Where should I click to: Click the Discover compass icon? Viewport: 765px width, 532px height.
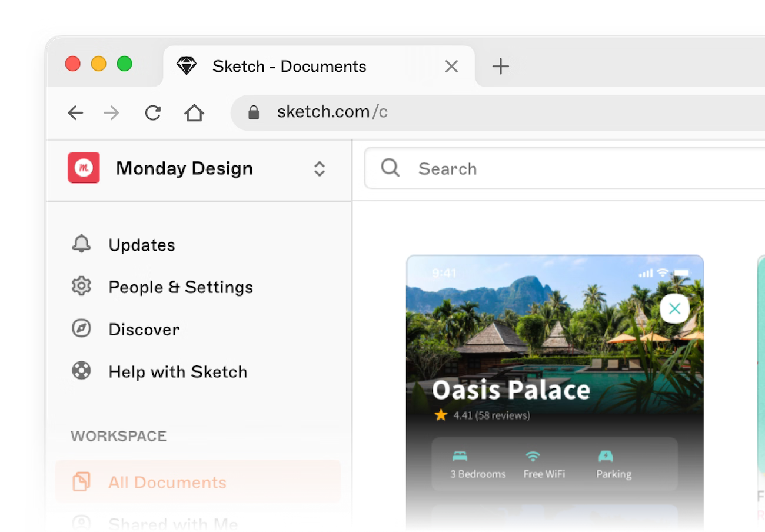[81, 328]
